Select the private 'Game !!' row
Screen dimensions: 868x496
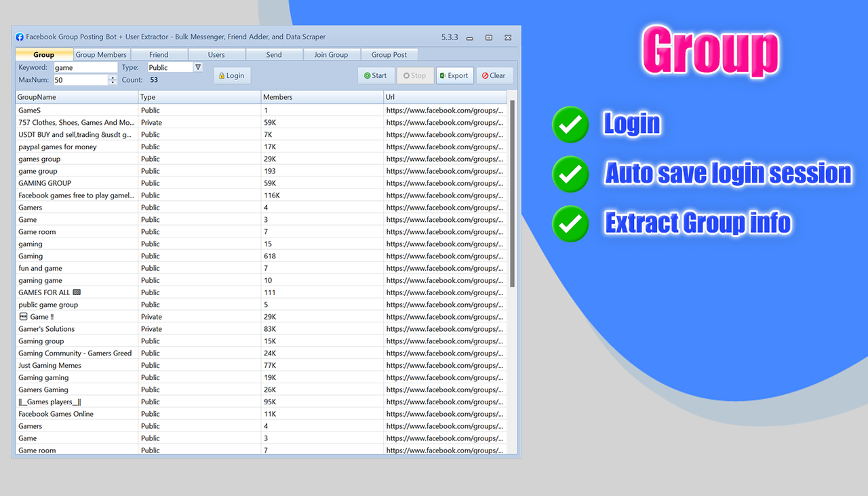(x=261, y=317)
